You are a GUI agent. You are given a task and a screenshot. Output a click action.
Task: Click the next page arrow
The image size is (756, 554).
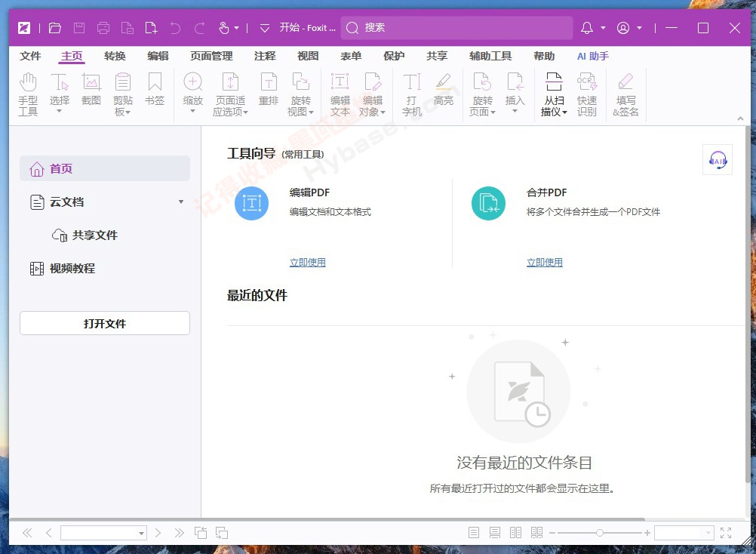tap(158, 533)
